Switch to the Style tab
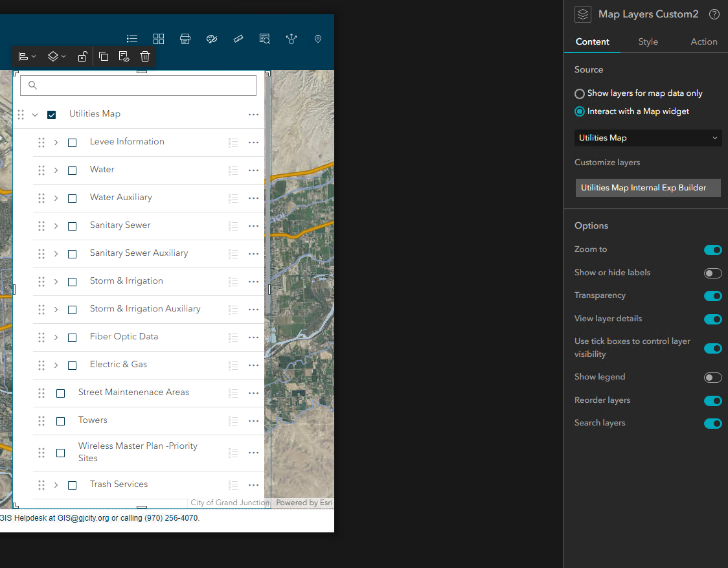 pyautogui.click(x=648, y=41)
